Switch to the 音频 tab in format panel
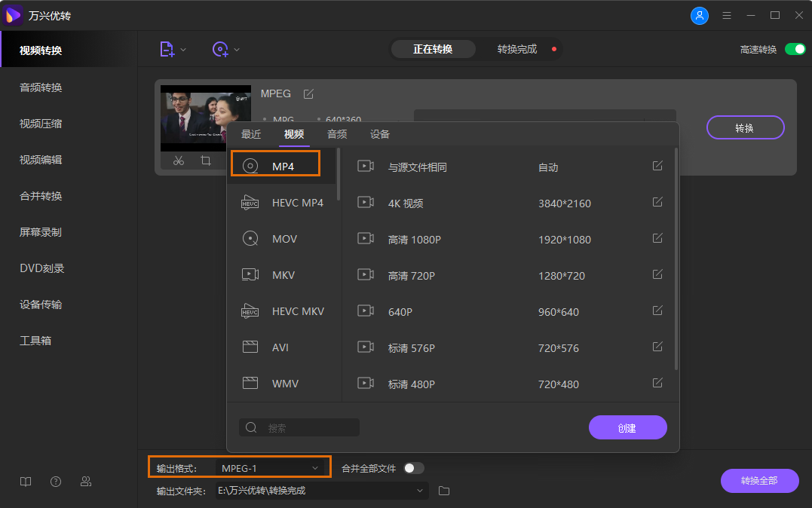This screenshot has height=508, width=812. point(336,134)
